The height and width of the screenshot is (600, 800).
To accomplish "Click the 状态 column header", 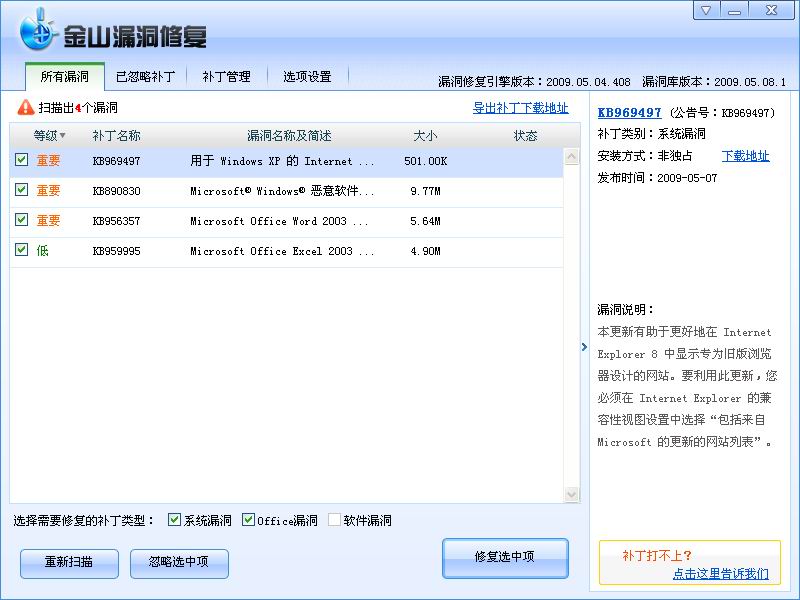I will click(526, 136).
